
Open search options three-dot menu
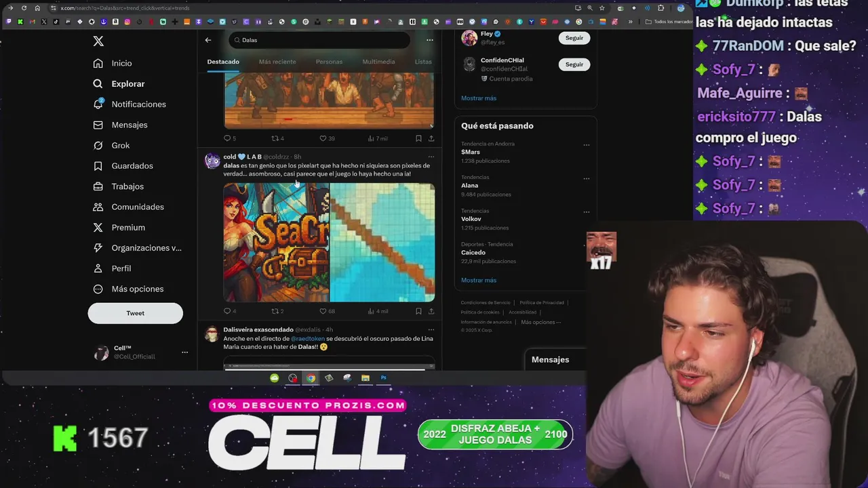430,40
